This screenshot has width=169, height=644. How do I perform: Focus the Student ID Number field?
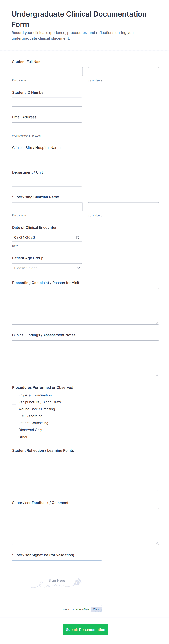47,102
